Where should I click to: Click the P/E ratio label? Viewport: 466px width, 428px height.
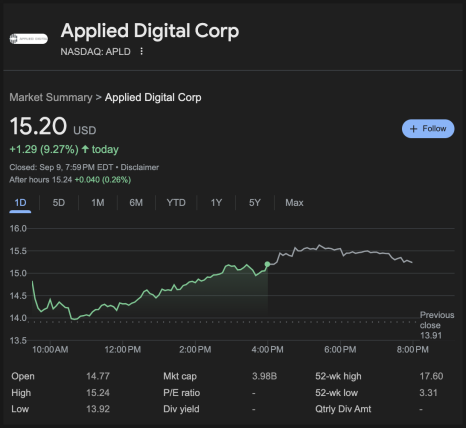(182, 393)
